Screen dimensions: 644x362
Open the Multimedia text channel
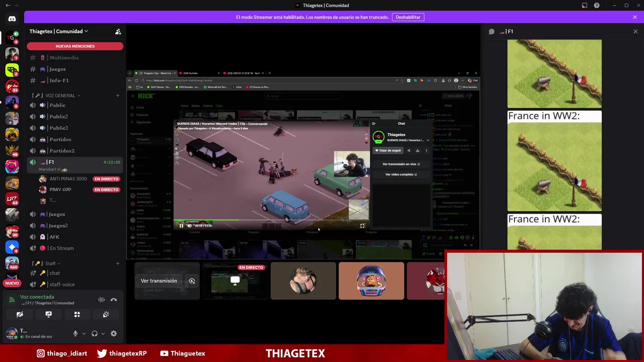(75, 57)
